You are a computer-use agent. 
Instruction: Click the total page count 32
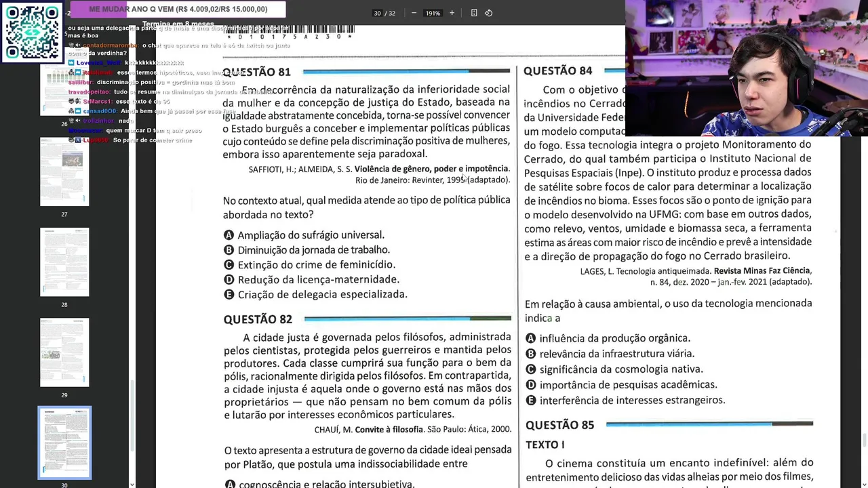(391, 13)
